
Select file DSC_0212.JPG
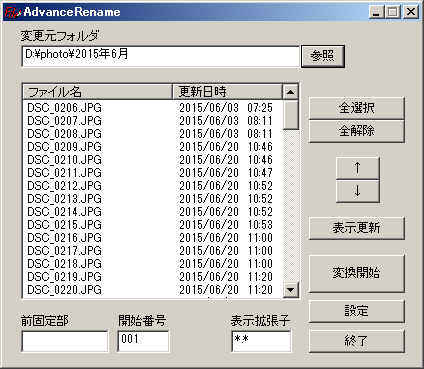(64, 186)
